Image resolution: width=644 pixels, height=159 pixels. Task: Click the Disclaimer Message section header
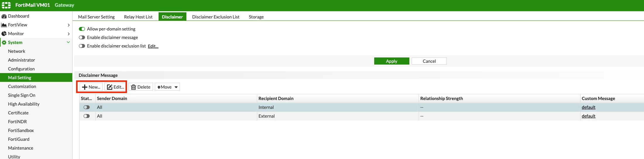(98, 75)
